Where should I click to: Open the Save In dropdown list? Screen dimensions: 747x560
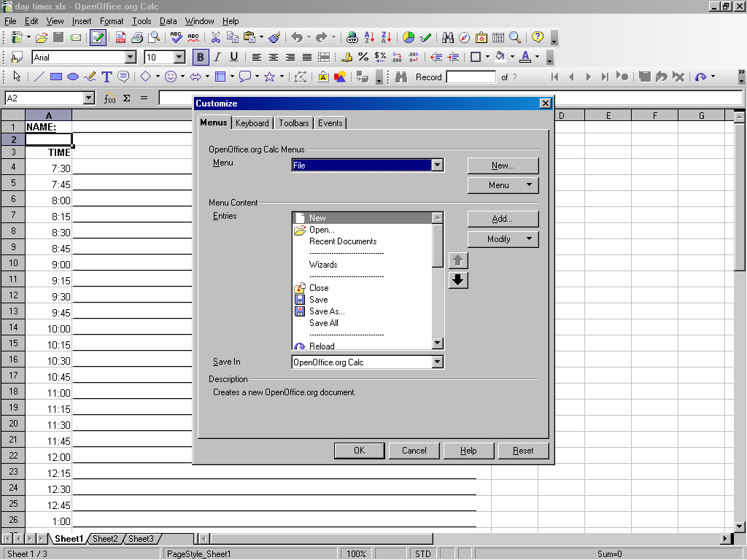437,362
